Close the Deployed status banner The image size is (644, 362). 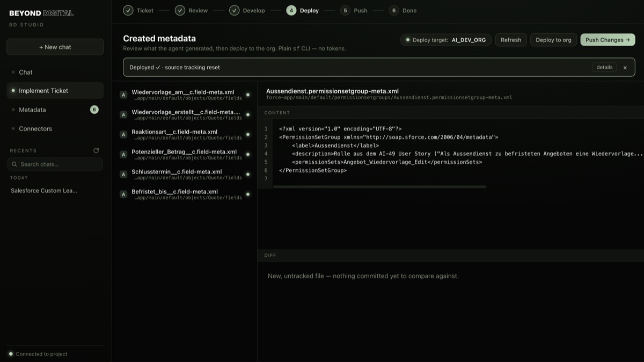[x=625, y=68]
